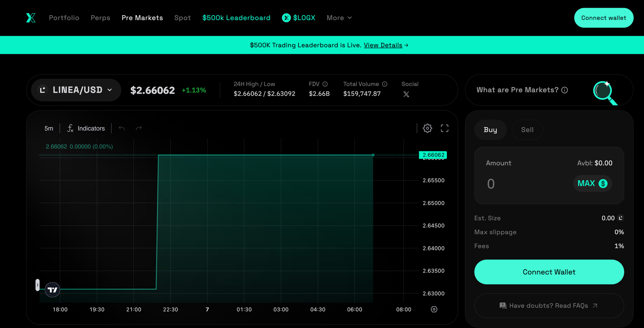644x328 pixels.
Task: Open chart settings gear
Action: pyautogui.click(x=427, y=128)
